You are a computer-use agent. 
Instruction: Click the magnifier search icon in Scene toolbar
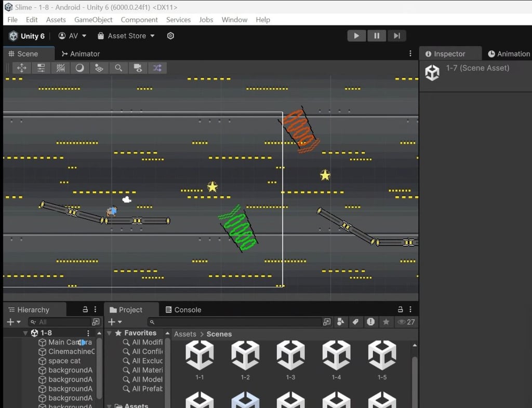point(118,68)
